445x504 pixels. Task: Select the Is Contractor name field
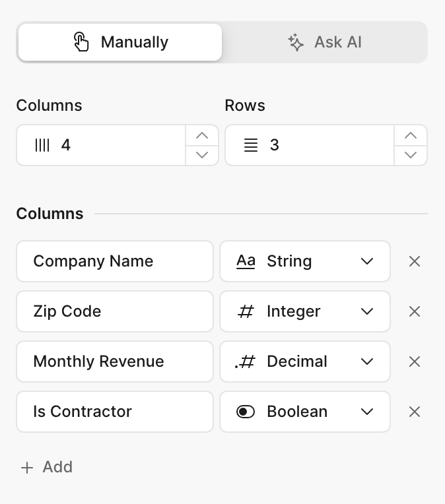(115, 412)
